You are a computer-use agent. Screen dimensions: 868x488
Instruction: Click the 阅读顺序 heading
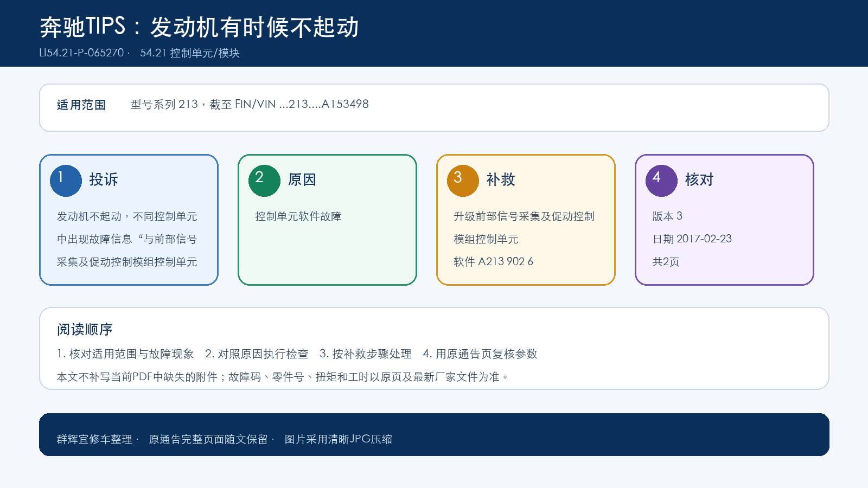[85, 330]
